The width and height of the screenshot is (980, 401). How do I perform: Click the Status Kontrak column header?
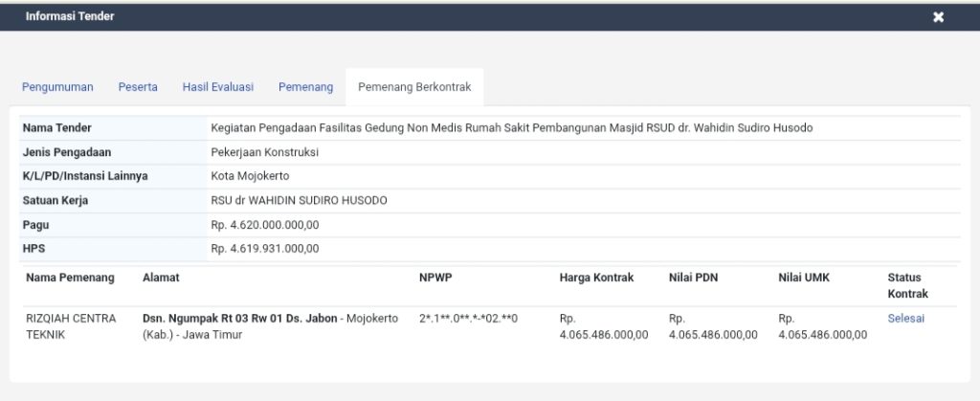tap(907, 285)
